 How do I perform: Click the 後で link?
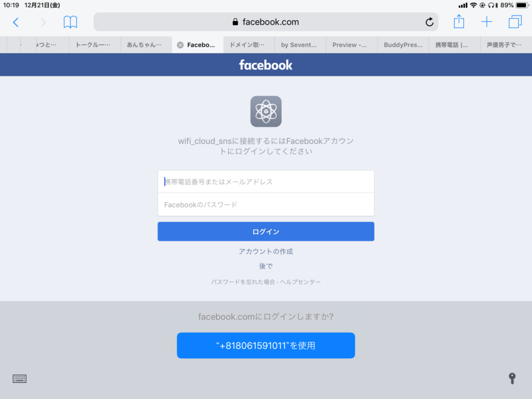coord(265,267)
